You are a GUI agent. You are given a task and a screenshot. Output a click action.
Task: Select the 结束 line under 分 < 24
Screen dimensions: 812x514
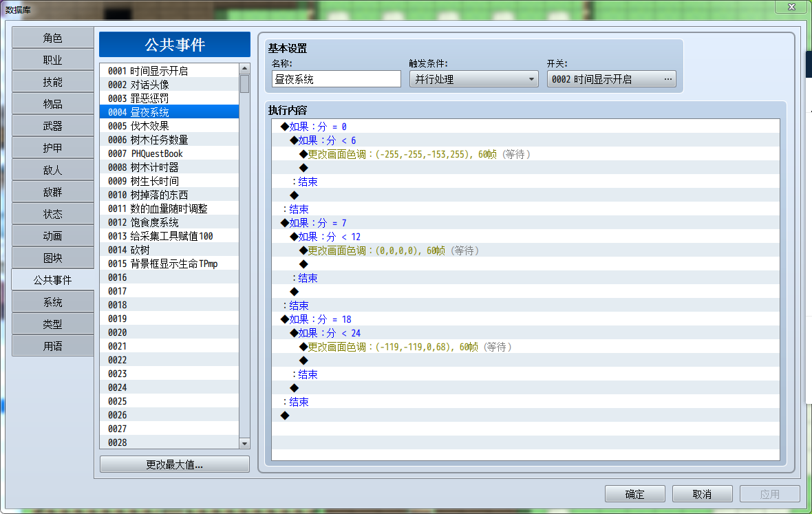pyautogui.click(x=526, y=374)
